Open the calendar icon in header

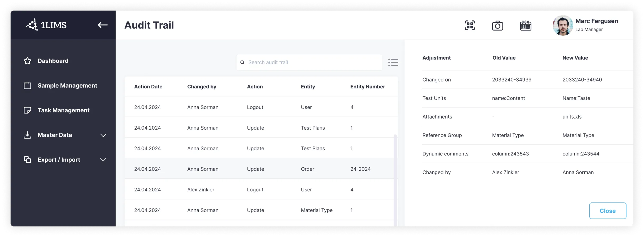[525, 25]
